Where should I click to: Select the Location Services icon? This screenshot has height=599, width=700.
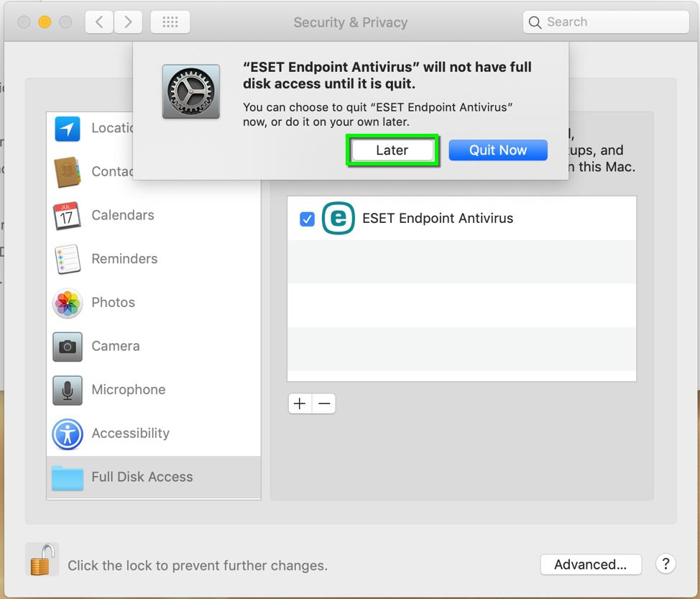click(x=68, y=129)
